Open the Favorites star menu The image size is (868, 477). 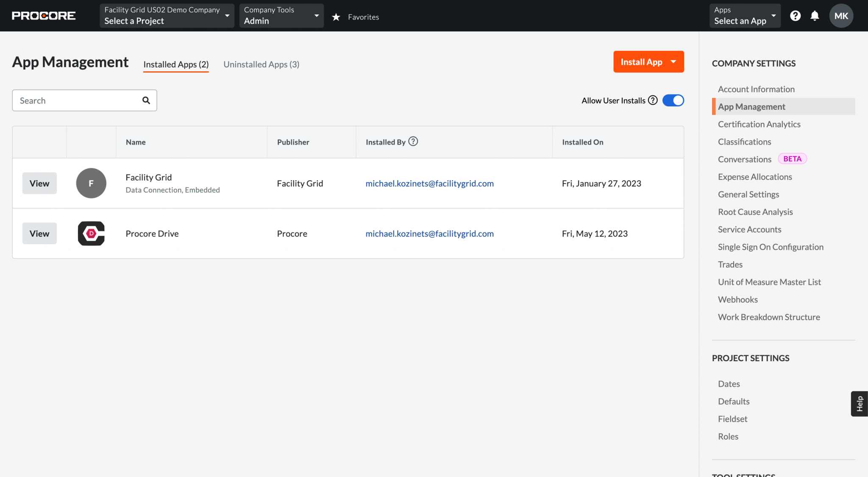(x=336, y=17)
